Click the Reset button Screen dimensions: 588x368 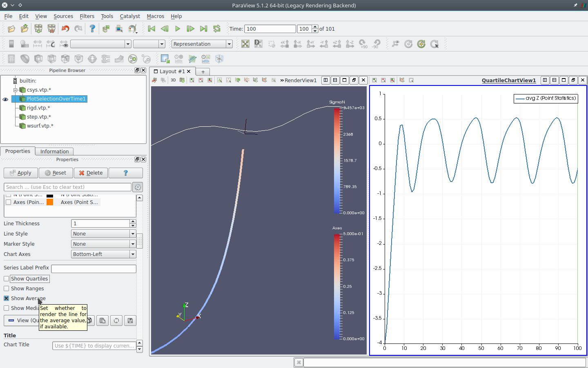56,173
